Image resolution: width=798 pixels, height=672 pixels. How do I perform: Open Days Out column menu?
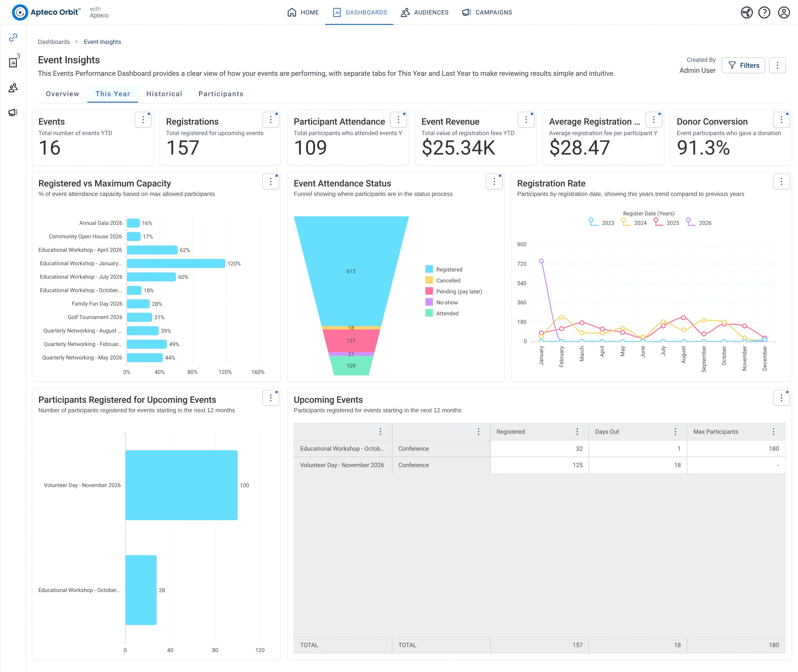676,432
